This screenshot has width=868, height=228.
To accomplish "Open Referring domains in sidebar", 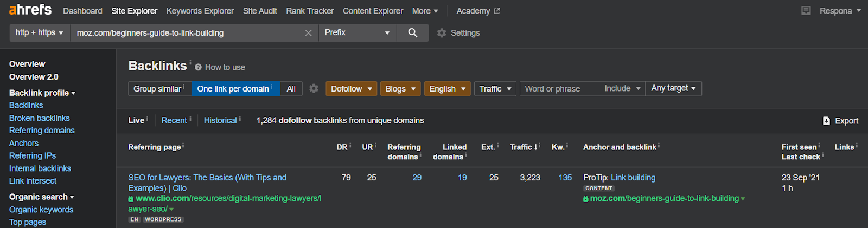I will point(42,131).
